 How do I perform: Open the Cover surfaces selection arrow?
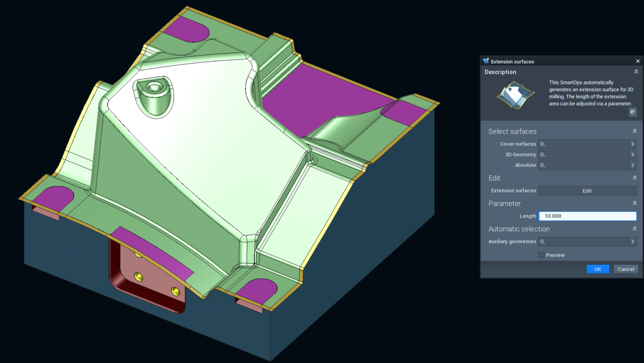[632, 144]
